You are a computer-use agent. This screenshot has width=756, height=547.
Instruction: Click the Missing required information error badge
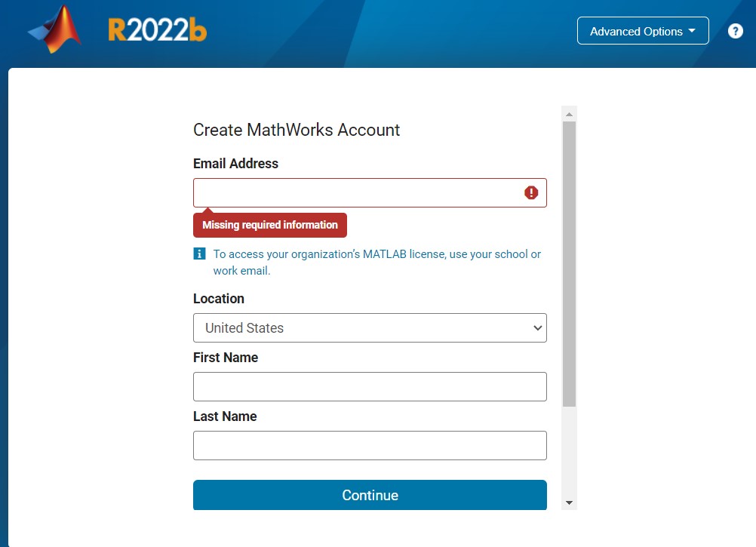coord(269,225)
